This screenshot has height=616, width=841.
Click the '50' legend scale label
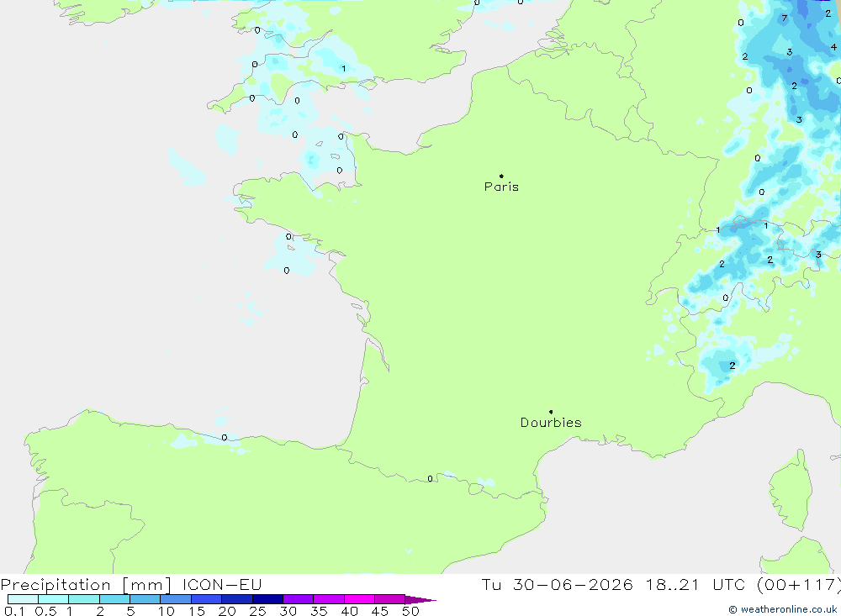point(410,611)
